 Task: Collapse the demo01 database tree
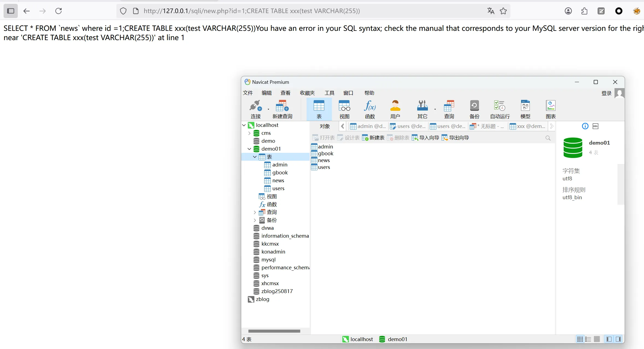pos(249,149)
